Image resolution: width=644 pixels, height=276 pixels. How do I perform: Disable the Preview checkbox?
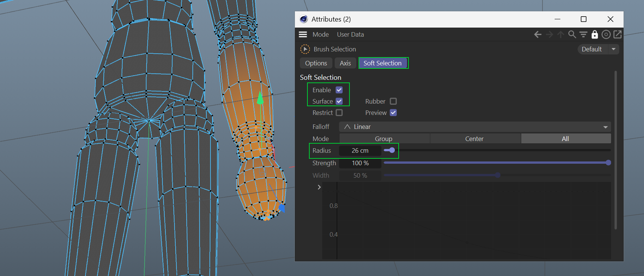click(x=393, y=113)
